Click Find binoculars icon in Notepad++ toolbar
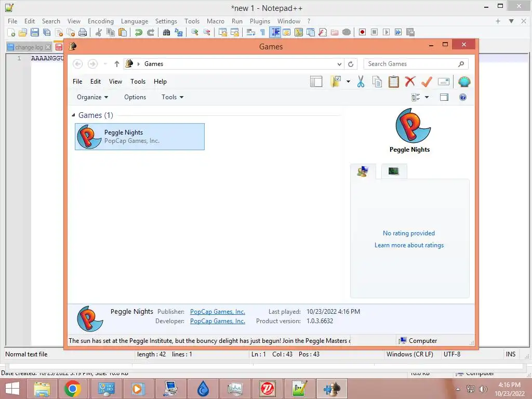 point(166,32)
